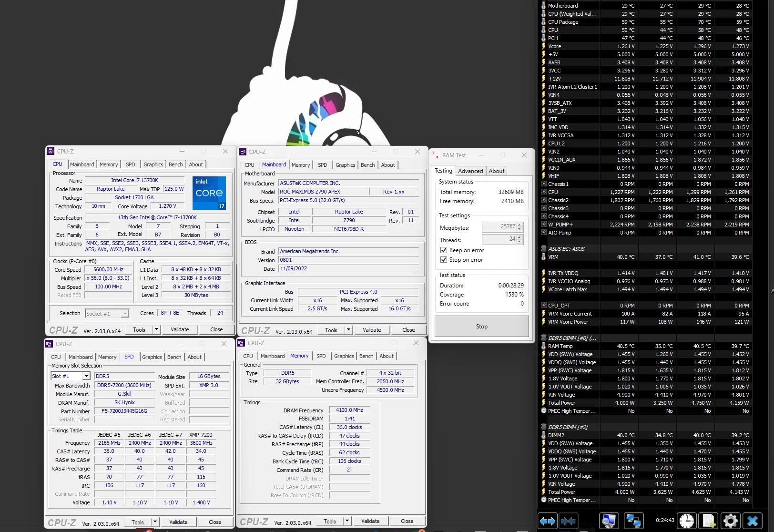Open the monitor-with-magnifier sensor icon
This screenshot has width=774, height=532.
click(609, 521)
